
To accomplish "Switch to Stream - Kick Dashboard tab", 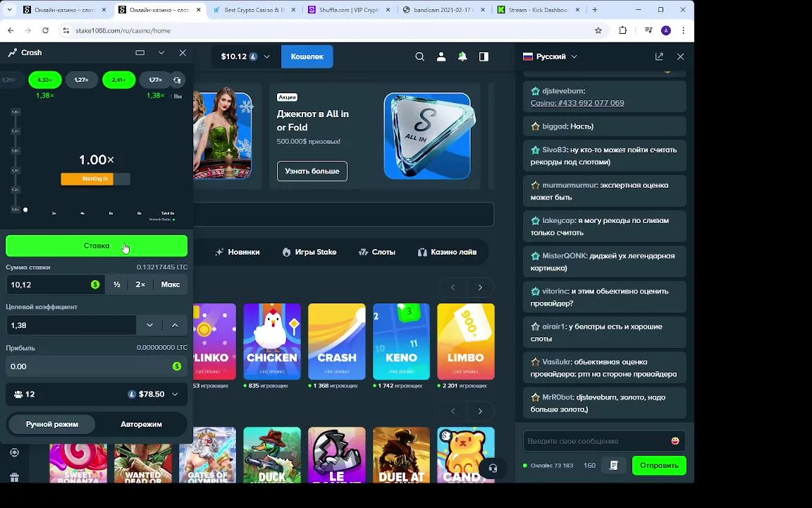I will tap(539, 10).
